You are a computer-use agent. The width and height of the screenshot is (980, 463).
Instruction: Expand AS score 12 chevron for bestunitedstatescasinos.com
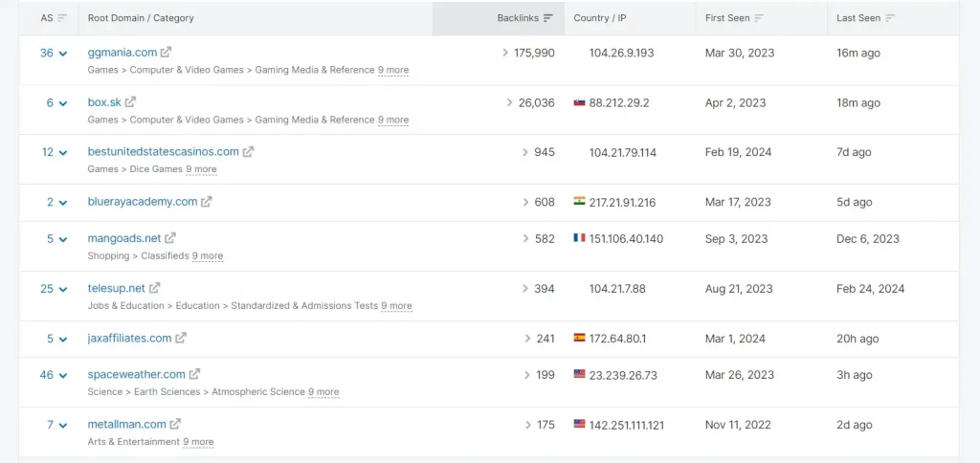[x=62, y=153]
